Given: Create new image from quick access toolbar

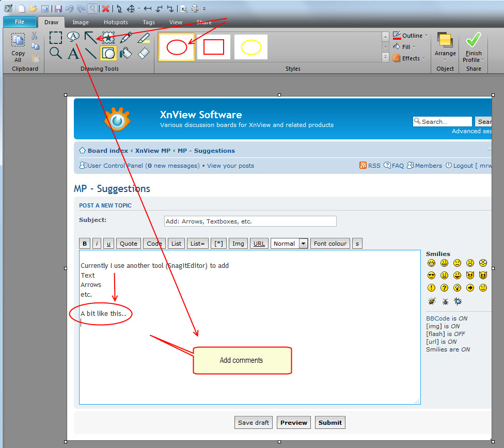Looking at the screenshot, I should (x=22, y=9).
